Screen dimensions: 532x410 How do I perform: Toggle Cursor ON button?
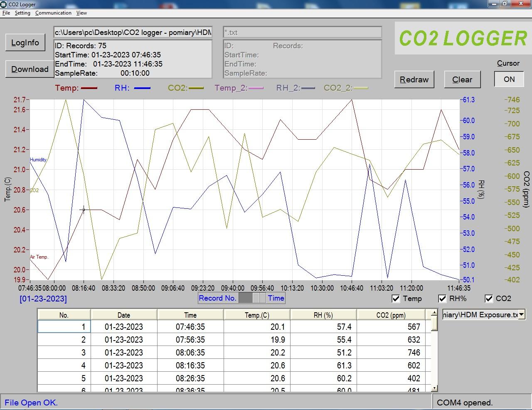509,79
